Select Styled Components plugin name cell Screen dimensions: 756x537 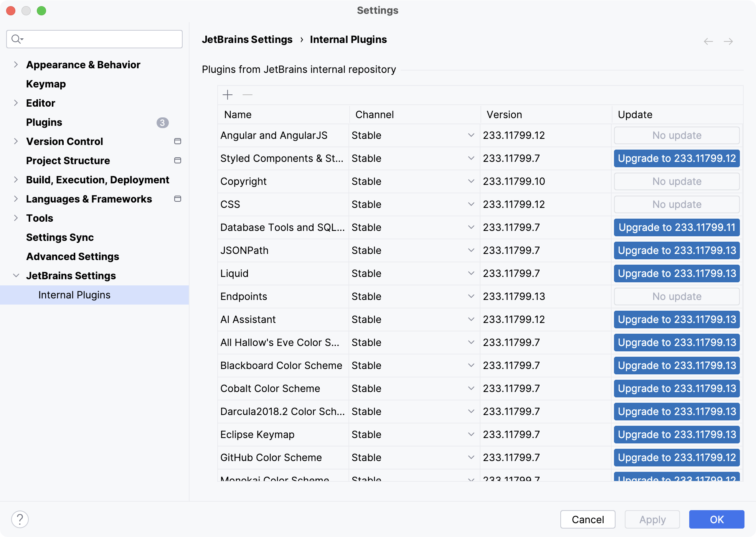pyautogui.click(x=284, y=158)
